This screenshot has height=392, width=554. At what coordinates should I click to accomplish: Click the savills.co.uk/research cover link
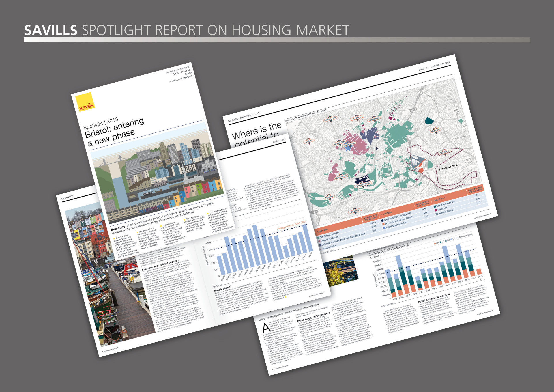pyautogui.click(x=181, y=79)
